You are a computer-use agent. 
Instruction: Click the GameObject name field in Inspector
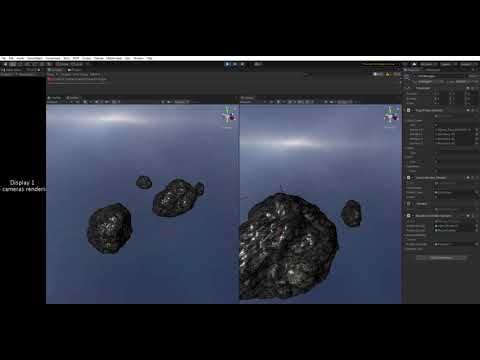pyautogui.click(x=441, y=76)
